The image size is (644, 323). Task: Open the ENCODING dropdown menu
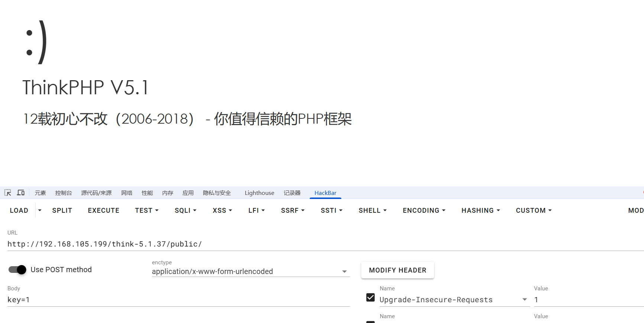tap(424, 211)
